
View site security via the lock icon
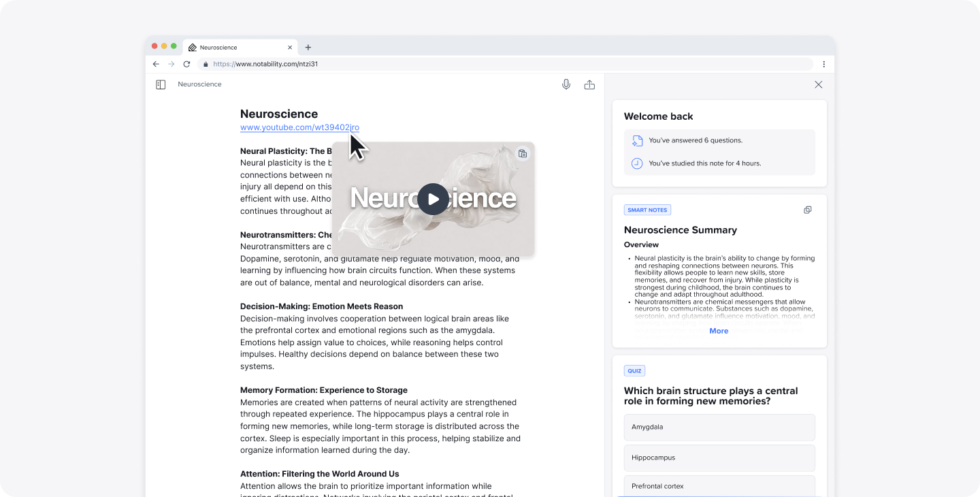click(x=206, y=63)
